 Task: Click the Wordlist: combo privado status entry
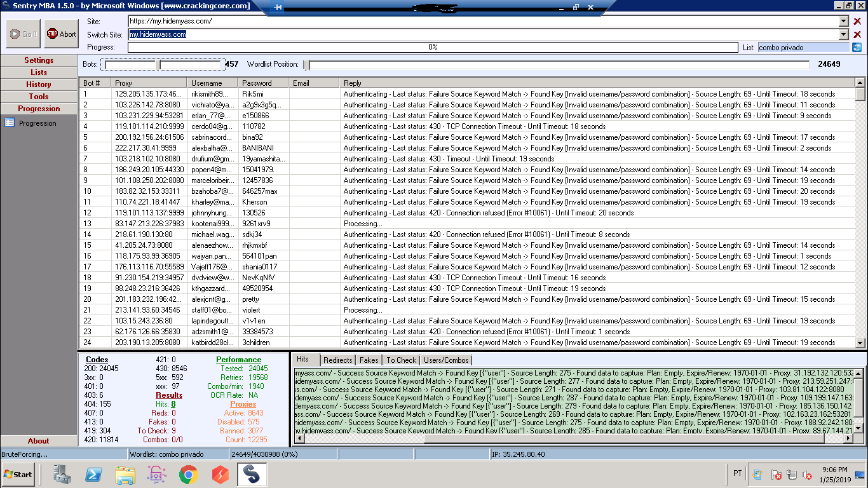click(177, 454)
